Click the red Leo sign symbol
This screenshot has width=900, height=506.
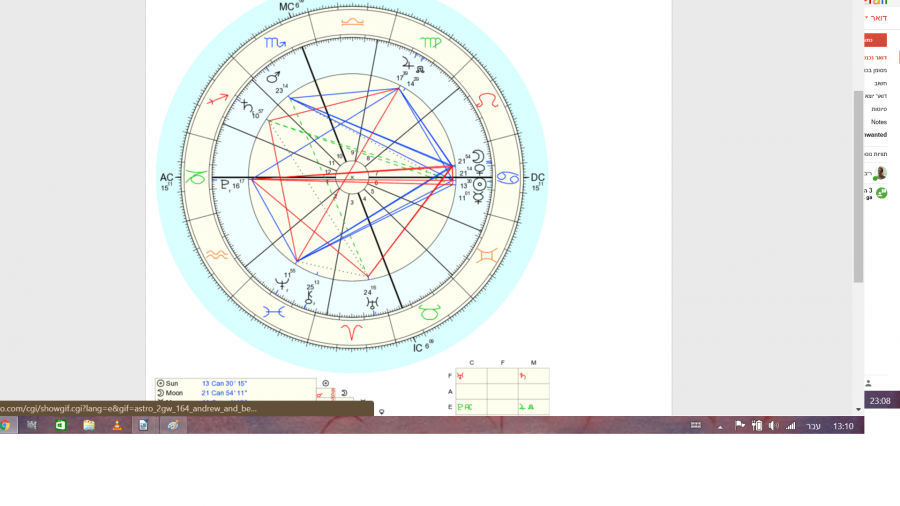[x=487, y=100]
